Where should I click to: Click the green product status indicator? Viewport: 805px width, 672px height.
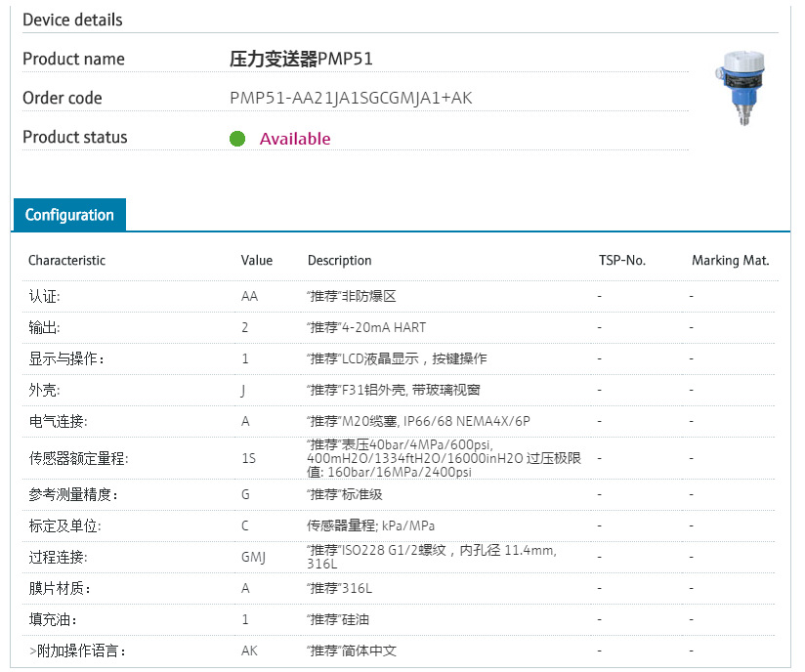(x=237, y=139)
